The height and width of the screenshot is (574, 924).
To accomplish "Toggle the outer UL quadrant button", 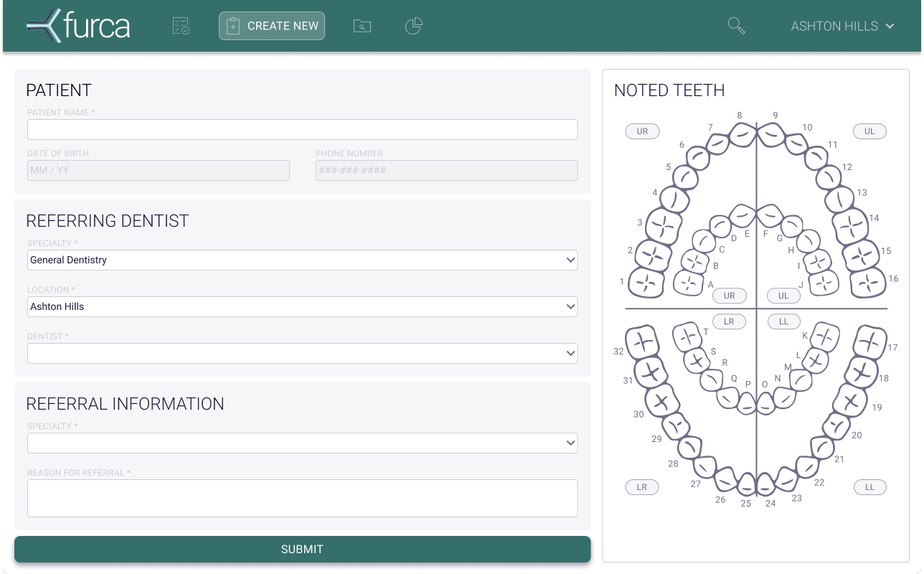I will (x=869, y=131).
